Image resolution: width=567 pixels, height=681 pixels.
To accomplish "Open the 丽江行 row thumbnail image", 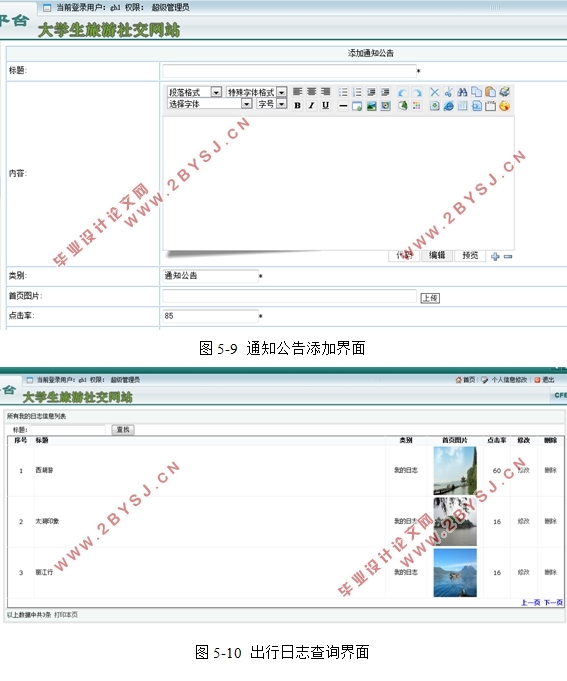I will coord(455,573).
